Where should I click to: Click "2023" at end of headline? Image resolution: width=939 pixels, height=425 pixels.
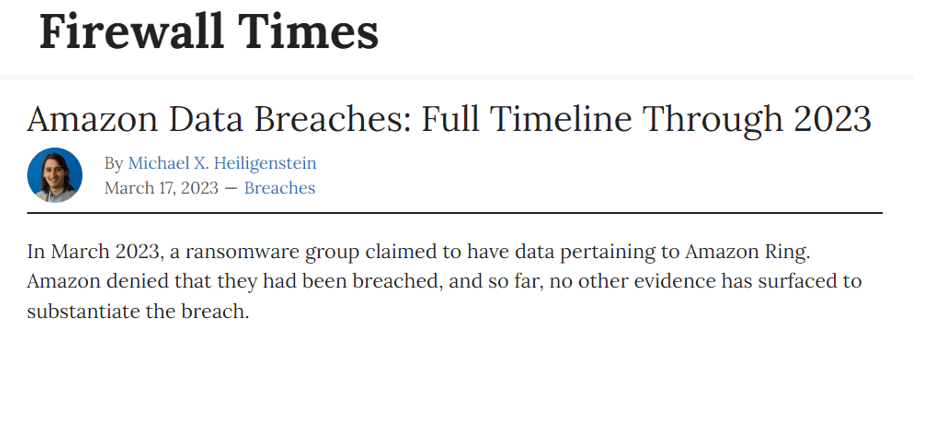point(832,119)
